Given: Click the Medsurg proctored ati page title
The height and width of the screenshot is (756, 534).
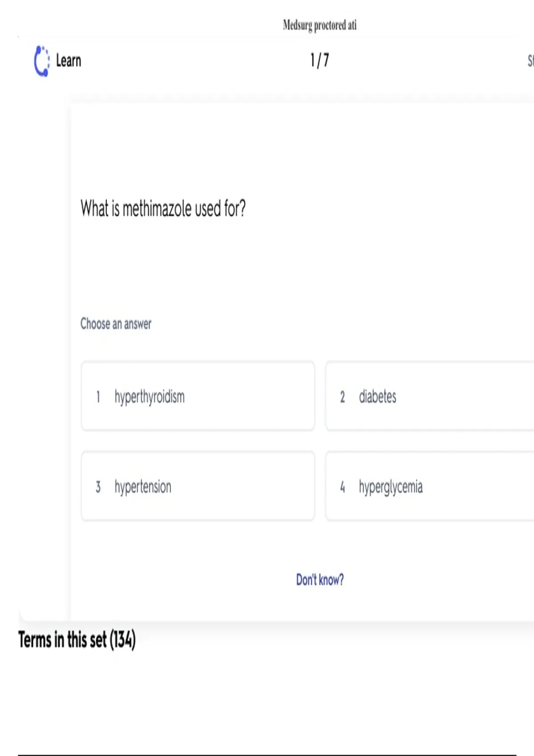Looking at the screenshot, I should tap(320, 25).
